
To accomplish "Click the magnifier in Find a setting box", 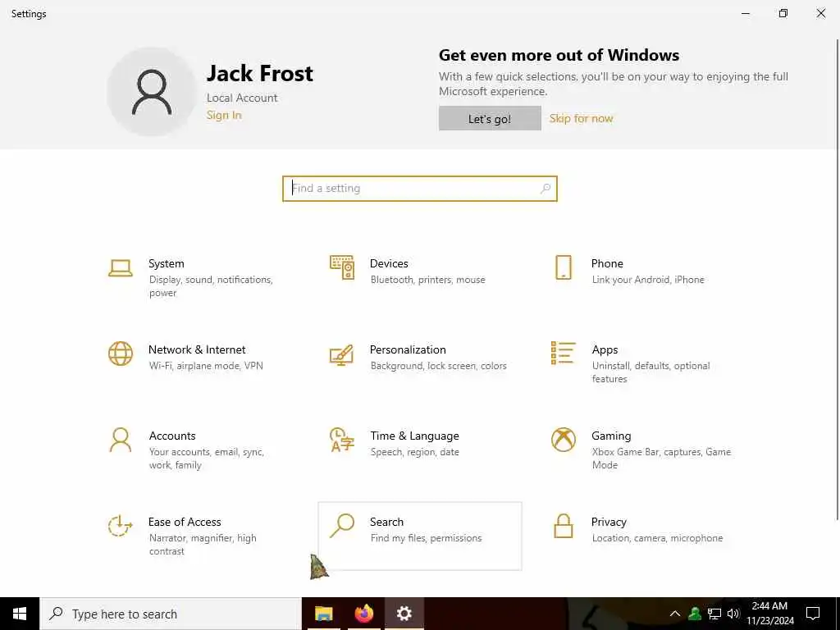I will click(x=546, y=189).
